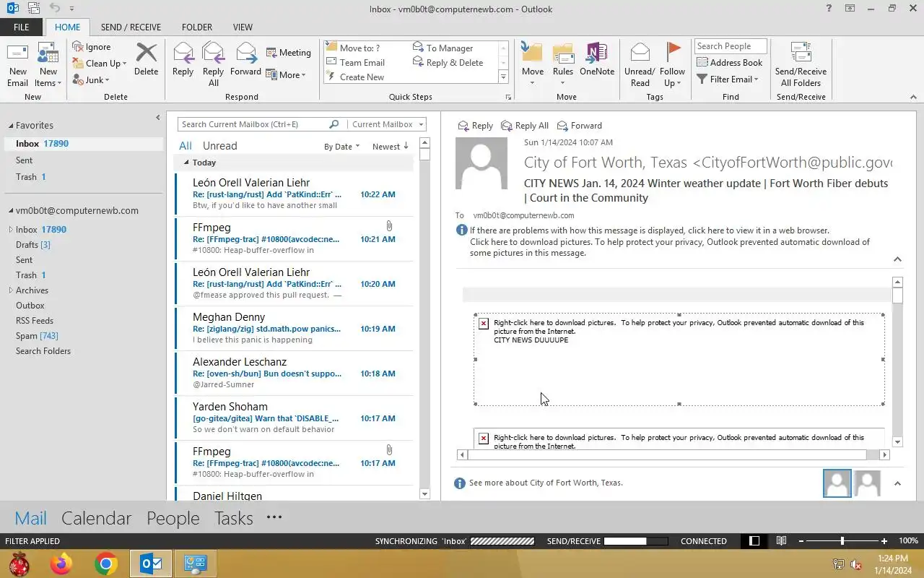Go to Calendar
The image size is (924, 578).
(x=96, y=518)
